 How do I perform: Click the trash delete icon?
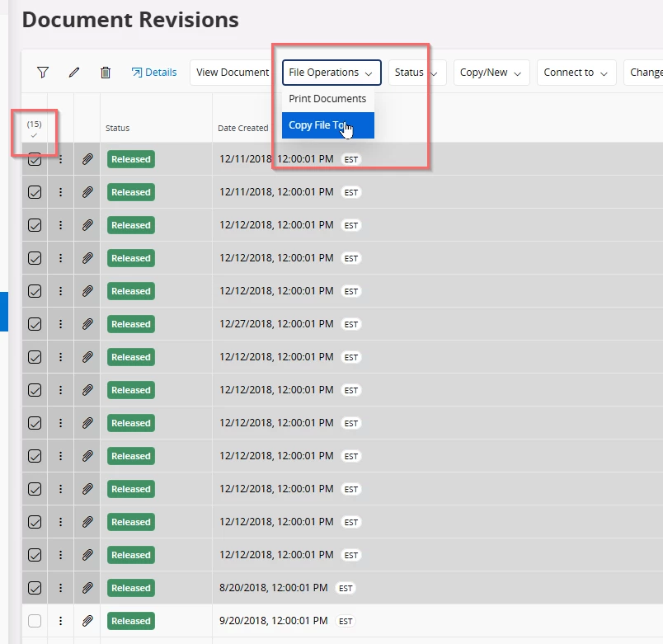(106, 73)
